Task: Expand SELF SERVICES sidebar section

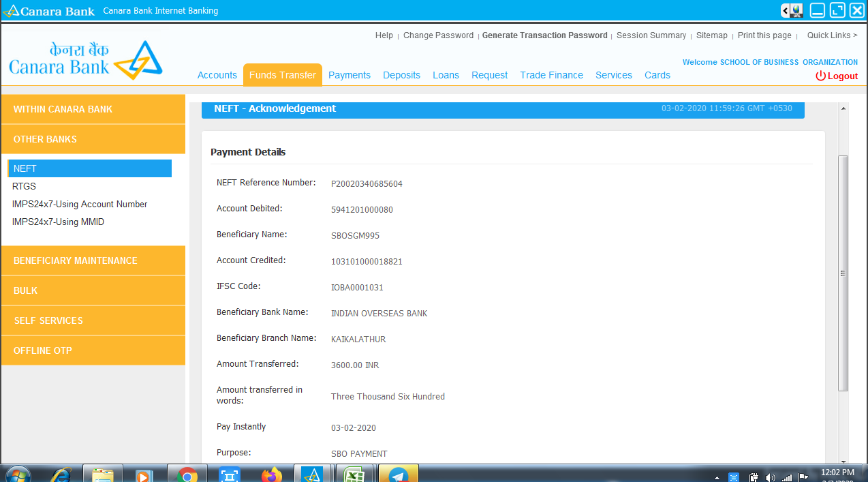Action: pyautogui.click(x=93, y=320)
